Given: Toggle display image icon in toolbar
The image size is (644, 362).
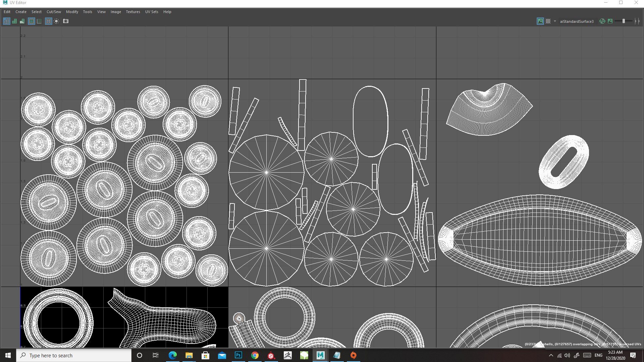Looking at the screenshot, I should tap(540, 21).
